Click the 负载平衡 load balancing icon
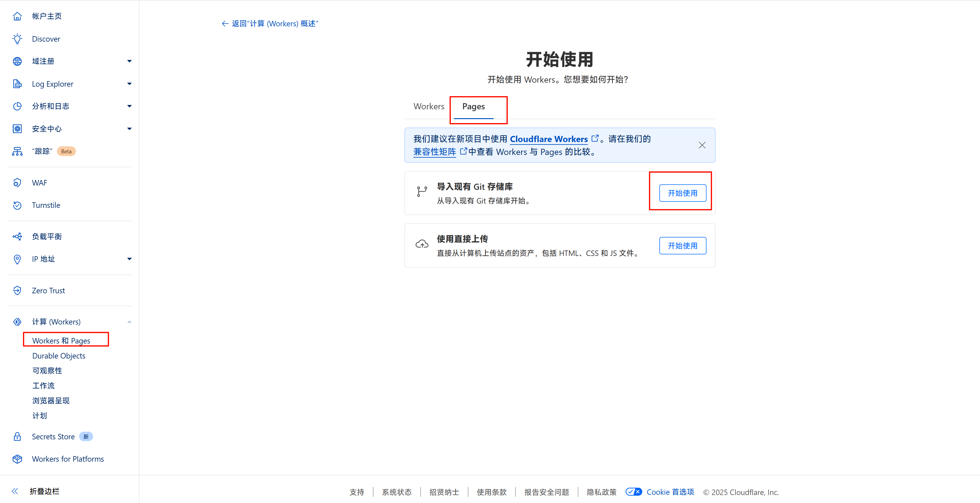This screenshot has height=503, width=980. click(x=17, y=236)
